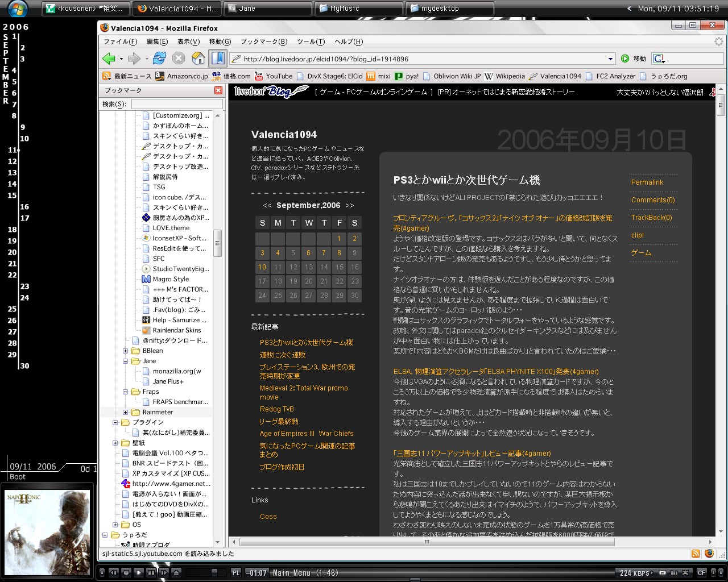Toggle the bookmarks sidebar toolbar button
The image size is (728, 582).
click(218, 59)
